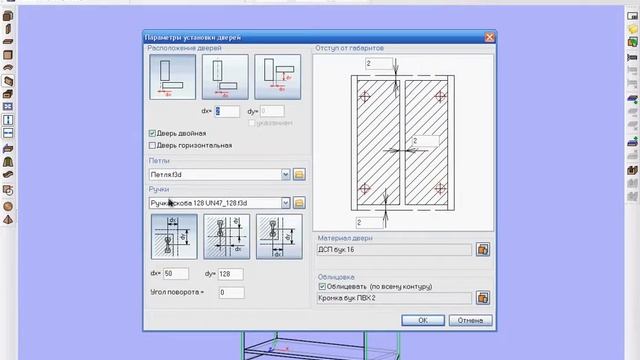Click the yellow icon in right toolbar
640x360 pixels.
[x=633, y=29]
